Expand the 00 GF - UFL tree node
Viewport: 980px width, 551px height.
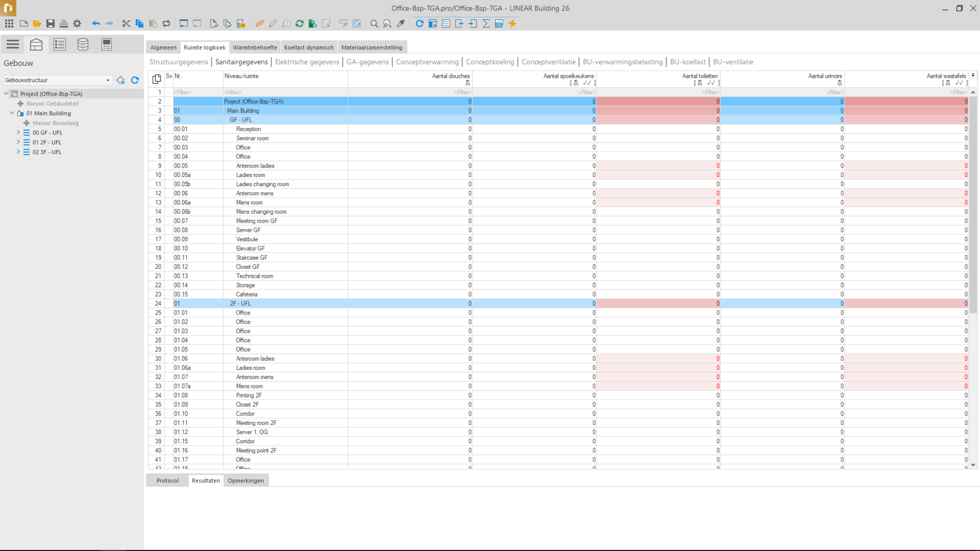point(18,133)
